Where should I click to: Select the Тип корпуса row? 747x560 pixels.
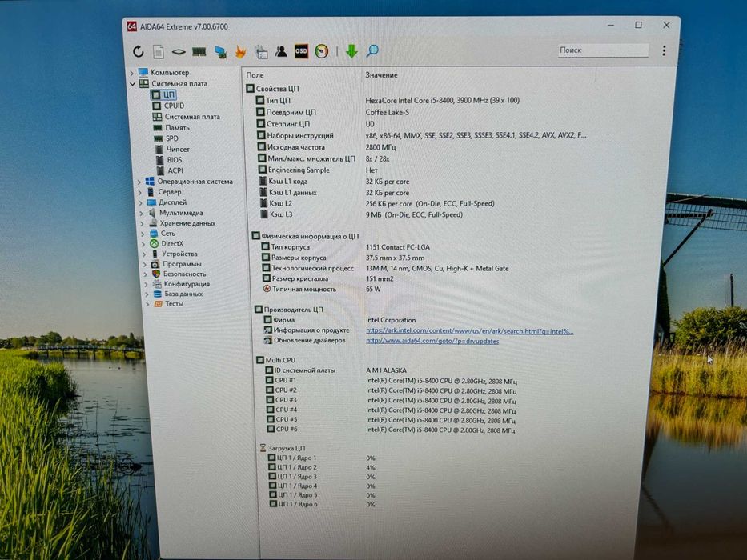click(346, 247)
